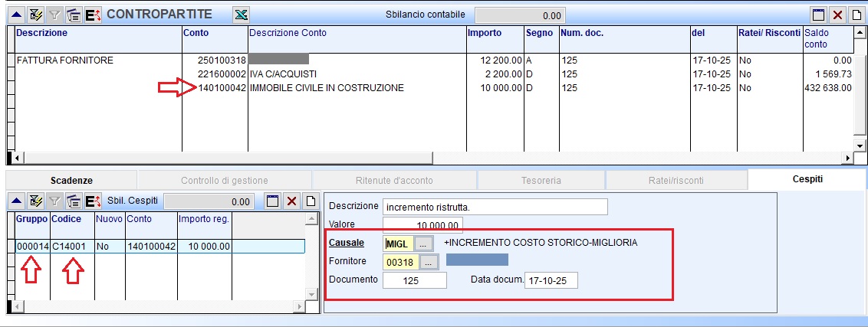Click the window view icon in Cespiti toolbar
Image resolution: width=868 pixels, height=327 pixels.
point(272,201)
